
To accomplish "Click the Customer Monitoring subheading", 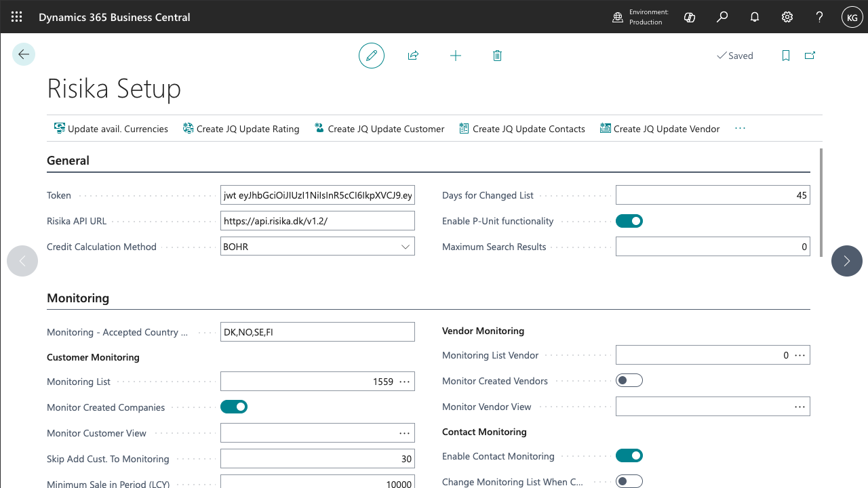I will [x=93, y=357].
